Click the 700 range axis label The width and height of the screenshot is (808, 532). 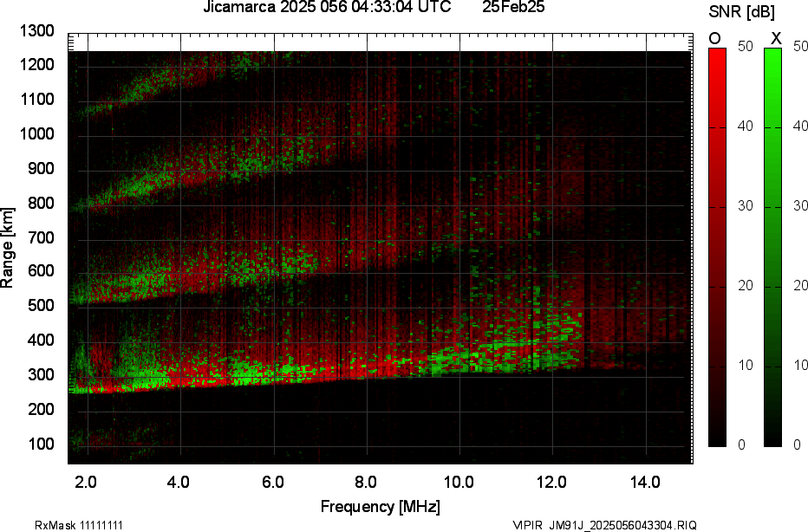(40, 238)
